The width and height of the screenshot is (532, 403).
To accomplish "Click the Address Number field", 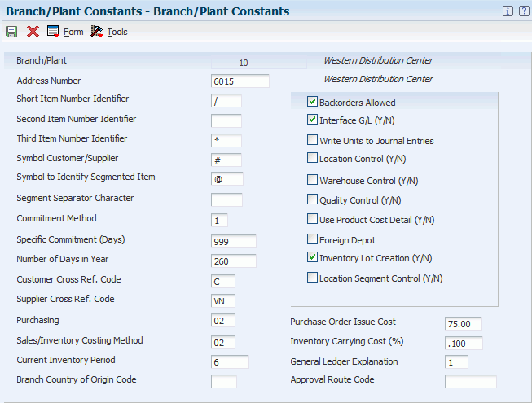I will point(240,81).
